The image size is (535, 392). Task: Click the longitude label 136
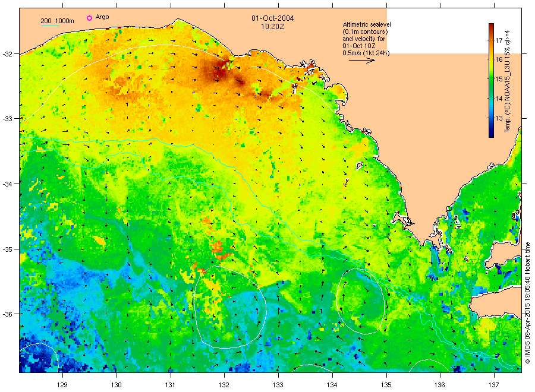(x=440, y=385)
